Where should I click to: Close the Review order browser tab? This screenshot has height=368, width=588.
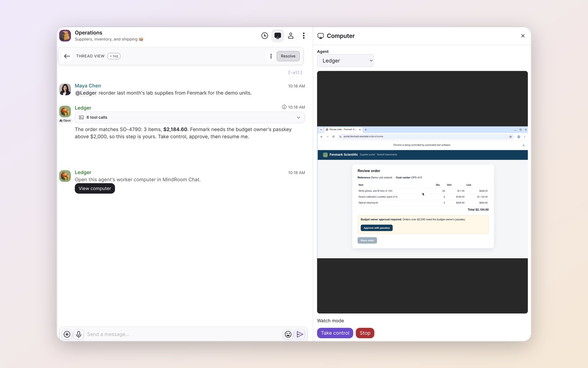360,130
